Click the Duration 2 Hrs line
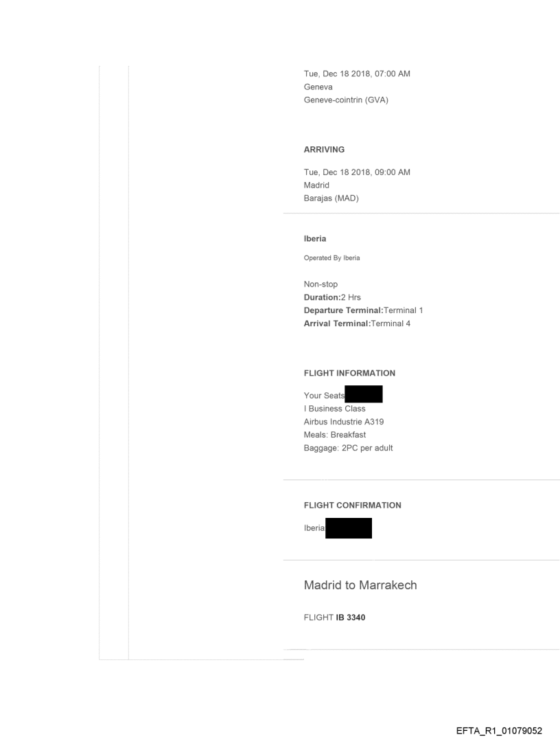The width and height of the screenshot is (560, 737). point(332,297)
